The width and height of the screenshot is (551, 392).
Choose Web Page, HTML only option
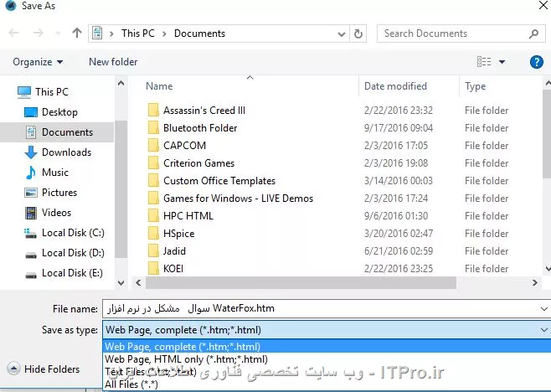pos(327,359)
